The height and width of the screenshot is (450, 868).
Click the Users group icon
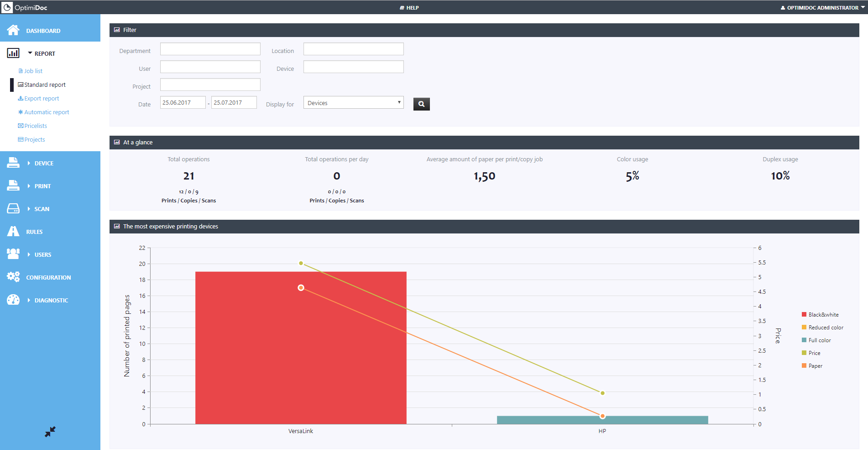tap(13, 254)
